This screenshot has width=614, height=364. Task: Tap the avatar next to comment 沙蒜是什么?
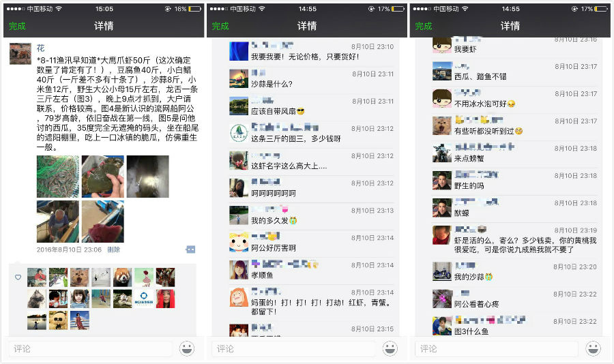click(x=239, y=78)
